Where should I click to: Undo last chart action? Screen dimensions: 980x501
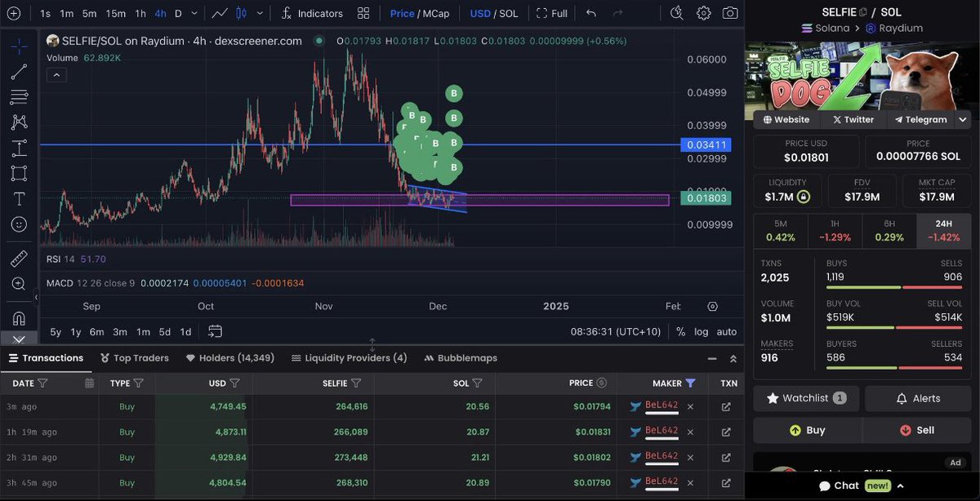(591, 13)
